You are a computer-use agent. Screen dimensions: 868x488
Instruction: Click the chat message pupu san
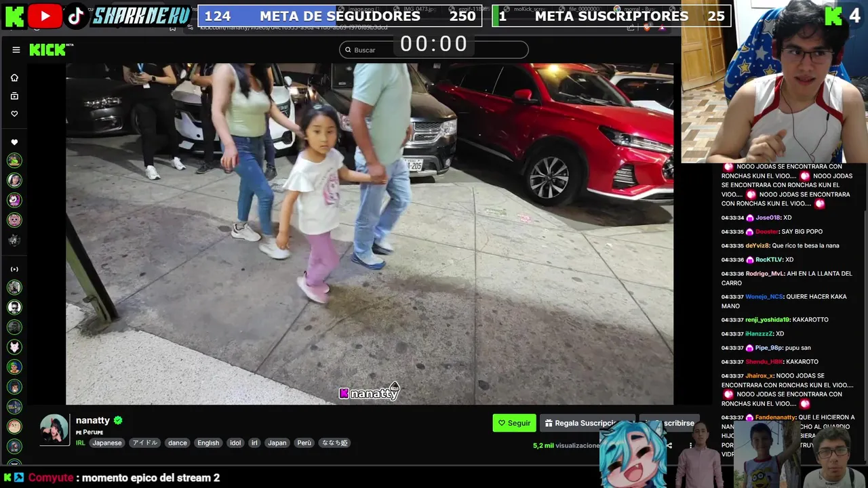coord(798,348)
